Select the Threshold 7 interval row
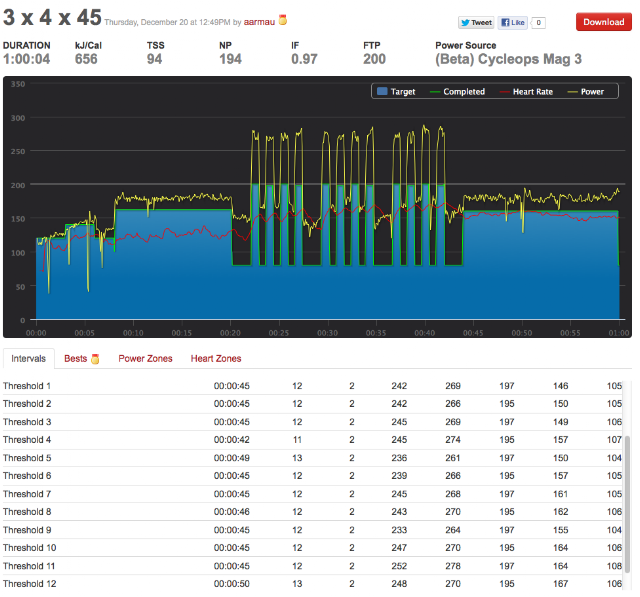This screenshot has width=640, height=597. point(312,494)
